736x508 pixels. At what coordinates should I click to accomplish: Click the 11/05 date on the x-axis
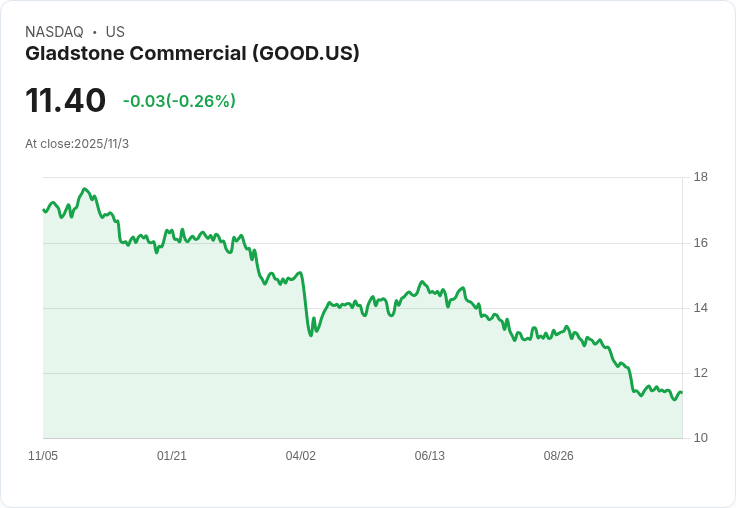43,456
